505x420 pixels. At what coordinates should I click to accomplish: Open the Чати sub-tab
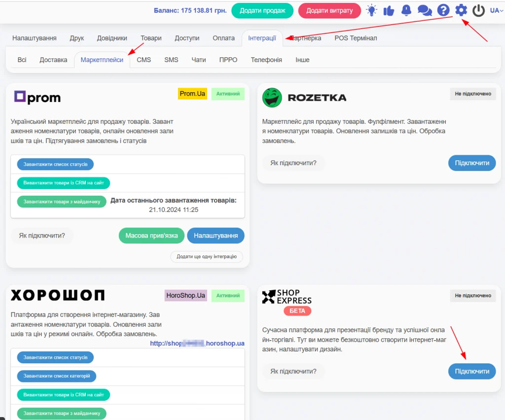tap(199, 60)
